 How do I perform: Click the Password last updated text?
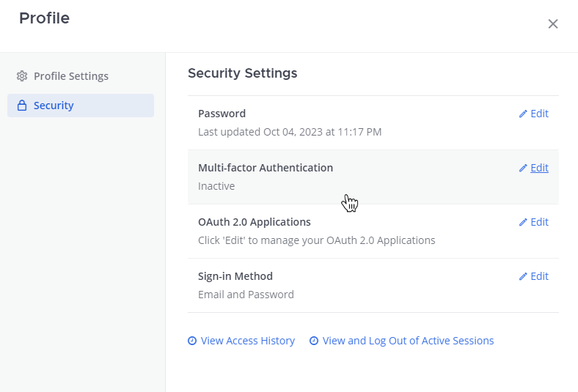tap(289, 132)
